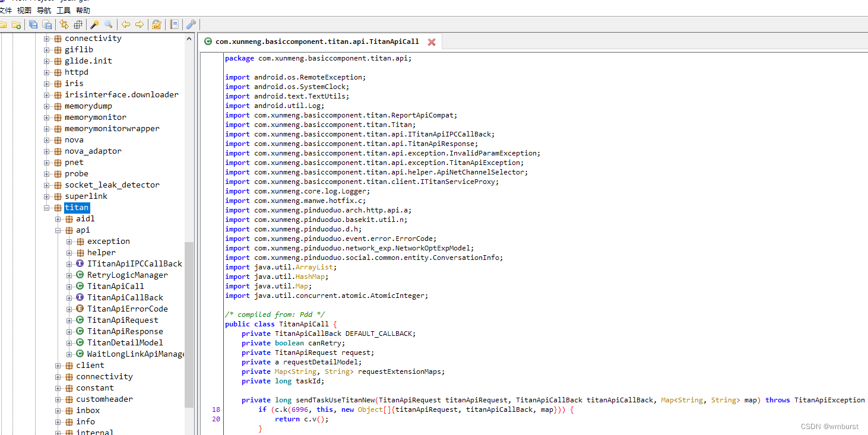Select the pnet package in tree
This screenshot has height=435, width=868.
pyautogui.click(x=74, y=163)
